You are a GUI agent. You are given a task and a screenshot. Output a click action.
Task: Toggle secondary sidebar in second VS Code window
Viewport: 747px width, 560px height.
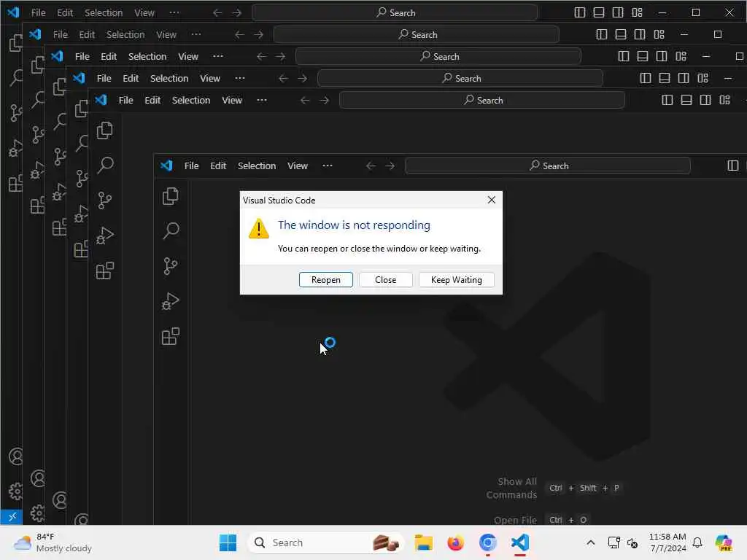point(705,100)
